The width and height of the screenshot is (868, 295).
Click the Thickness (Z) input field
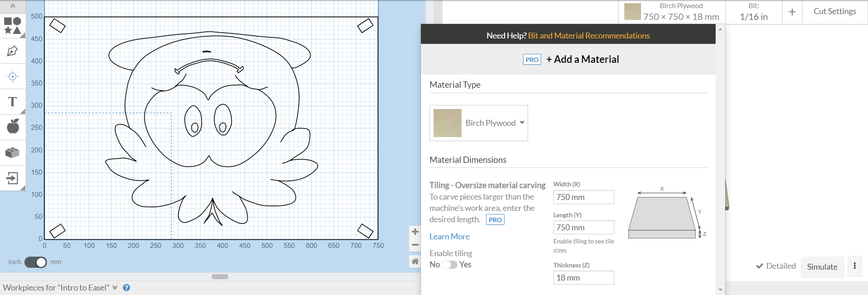click(x=584, y=278)
